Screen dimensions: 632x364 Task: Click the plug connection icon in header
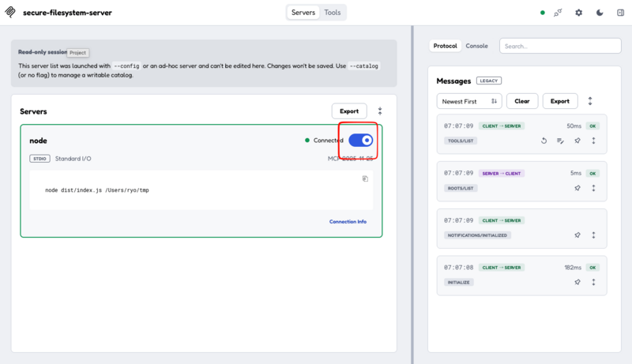pos(558,13)
